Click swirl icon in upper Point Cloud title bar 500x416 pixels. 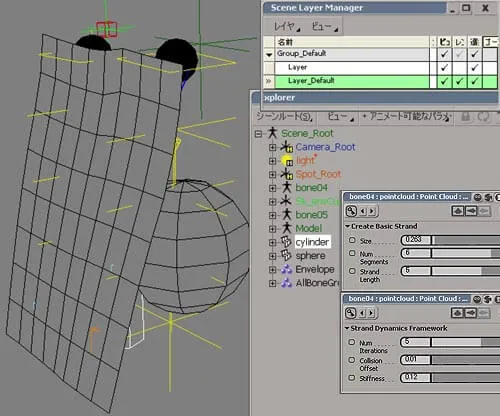pos(488,197)
